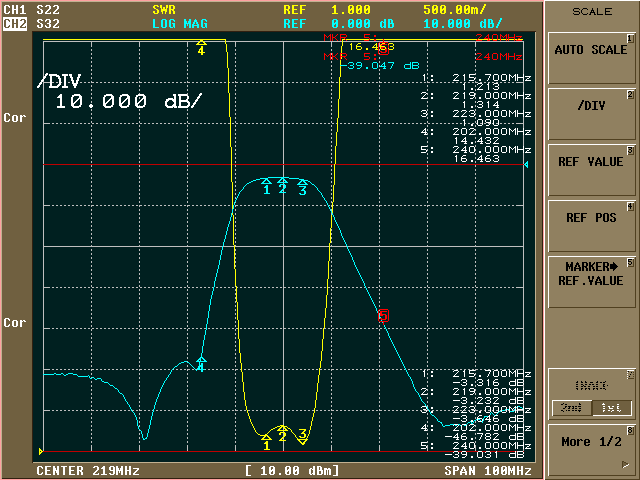Select the /DIV softkey

[590, 106]
